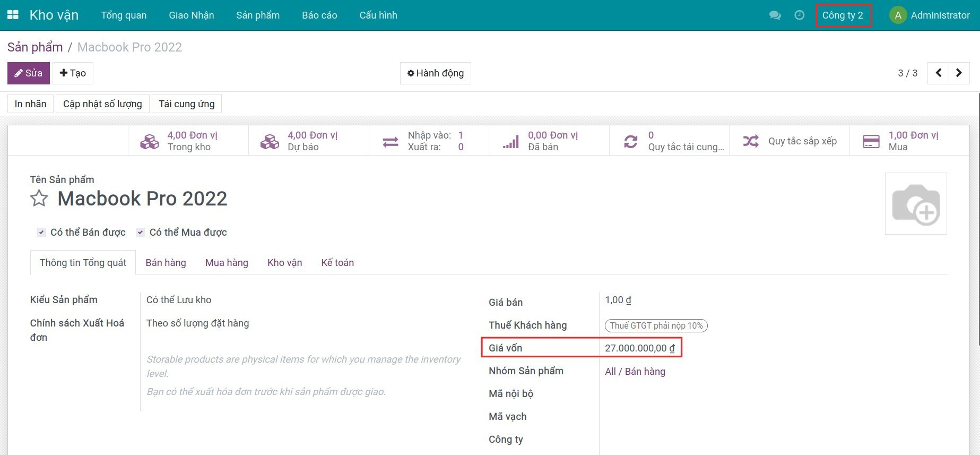Viewport: 980px width, 455px height.
Task: Go to previous record arrow
Action: tap(938, 73)
